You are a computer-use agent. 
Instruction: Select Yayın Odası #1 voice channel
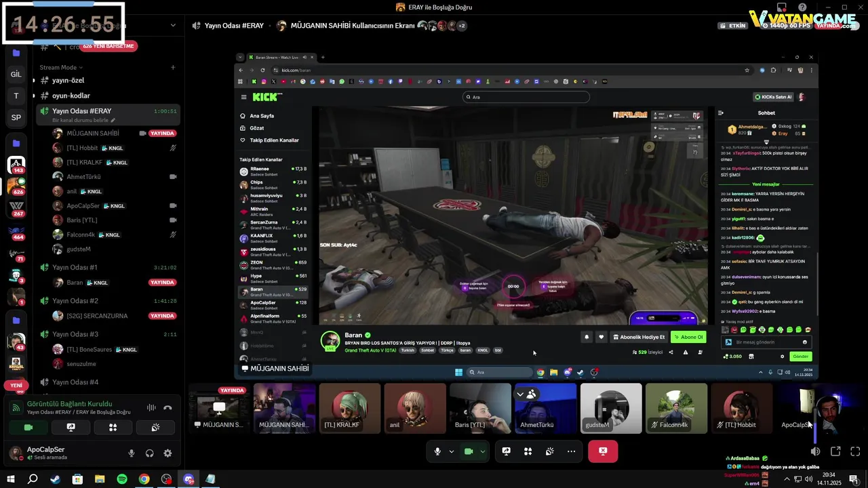[x=108, y=267]
